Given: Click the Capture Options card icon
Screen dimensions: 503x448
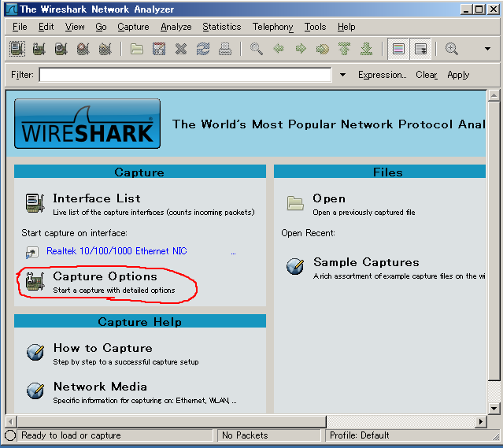Looking at the screenshot, I should [35, 281].
